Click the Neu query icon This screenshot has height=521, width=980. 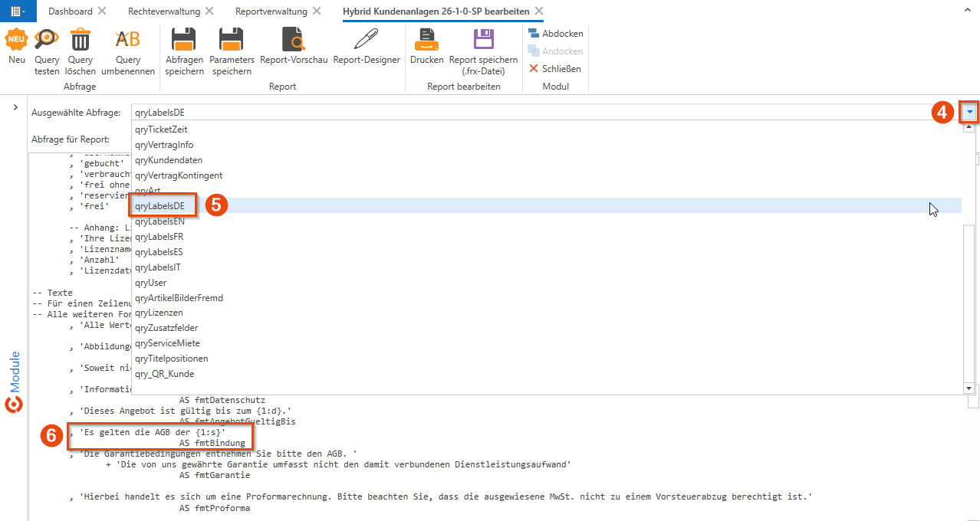coord(16,38)
